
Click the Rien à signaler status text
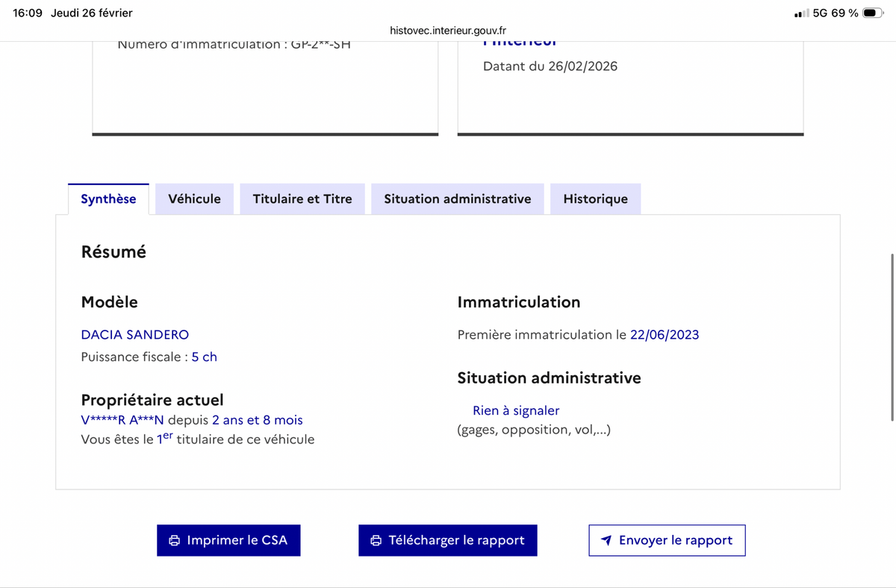click(516, 410)
